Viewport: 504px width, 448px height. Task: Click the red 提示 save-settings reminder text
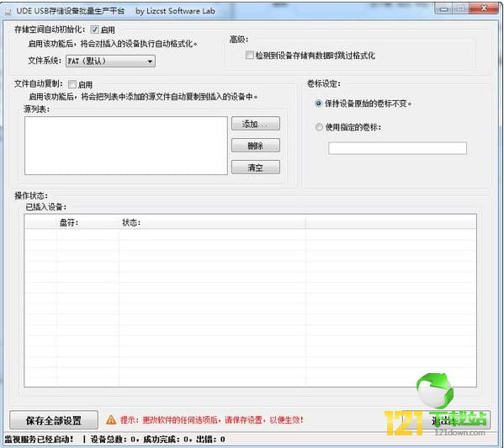211,420
